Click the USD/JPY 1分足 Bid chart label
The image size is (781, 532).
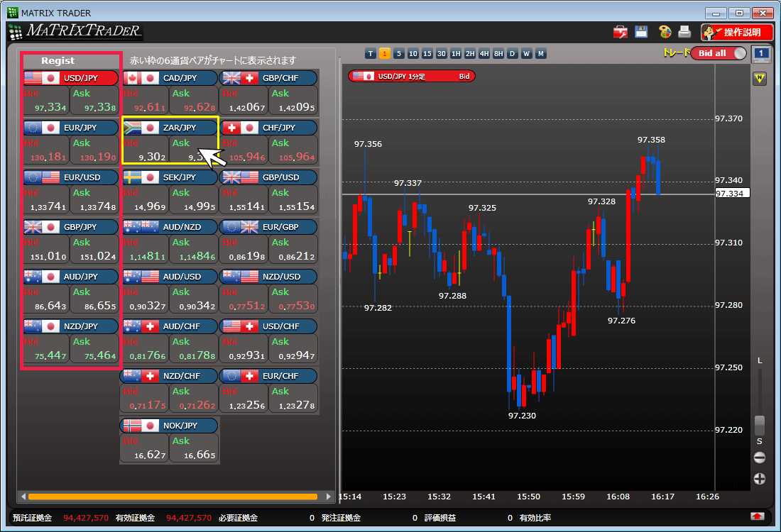[411, 76]
